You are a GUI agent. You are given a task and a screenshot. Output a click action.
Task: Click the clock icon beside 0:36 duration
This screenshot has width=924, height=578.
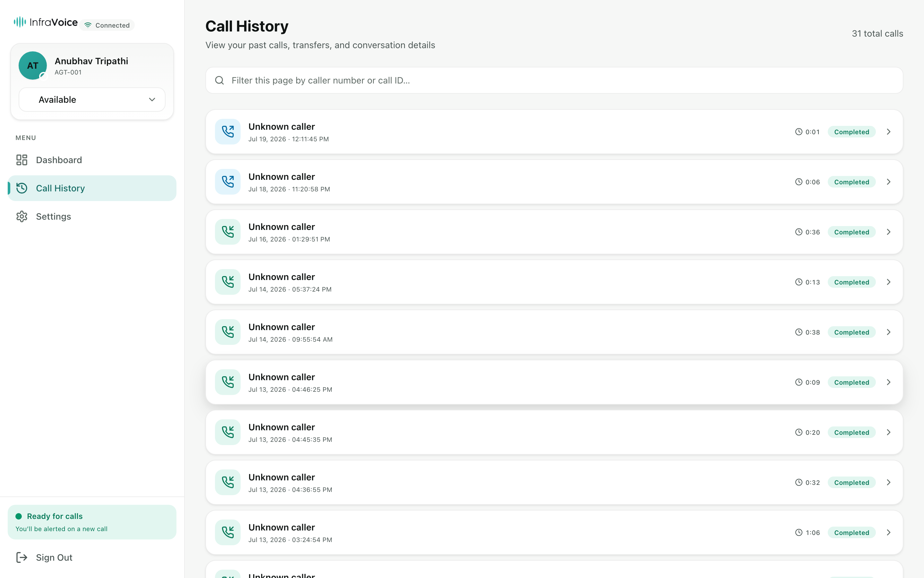point(799,232)
